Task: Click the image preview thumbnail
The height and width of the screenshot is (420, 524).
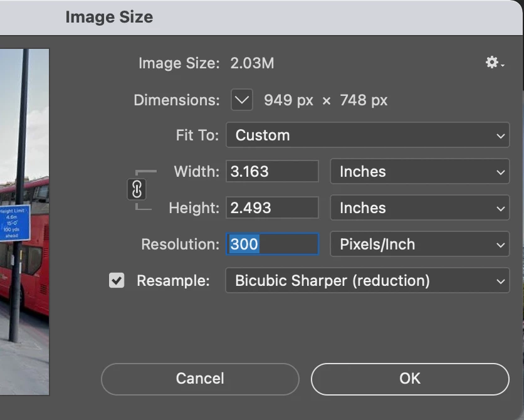Action: [x=24, y=219]
